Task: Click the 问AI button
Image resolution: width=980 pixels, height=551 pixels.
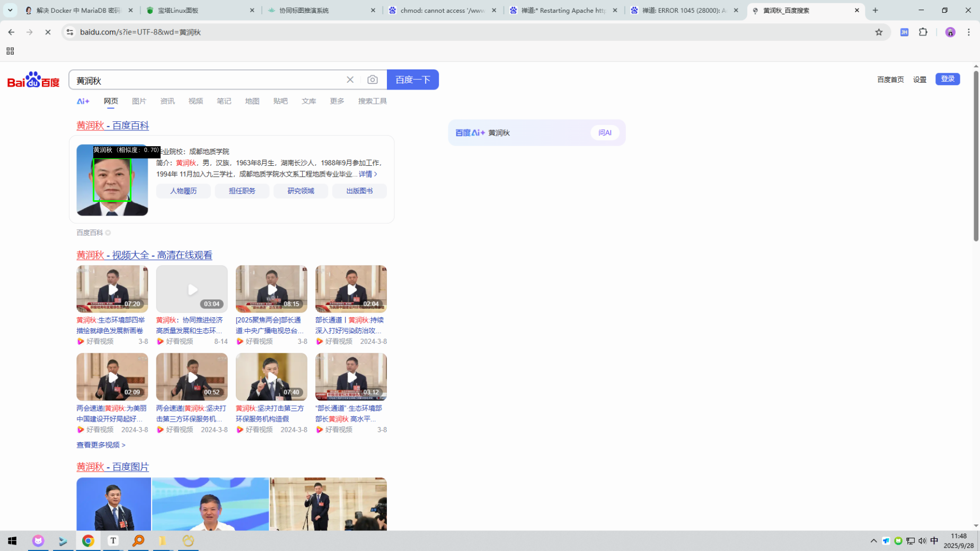Action: pos(604,132)
